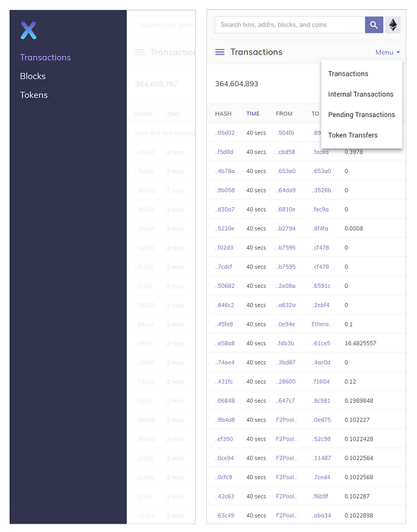
Task: Open transaction hash ..846c2
Action: click(x=224, y=305)
